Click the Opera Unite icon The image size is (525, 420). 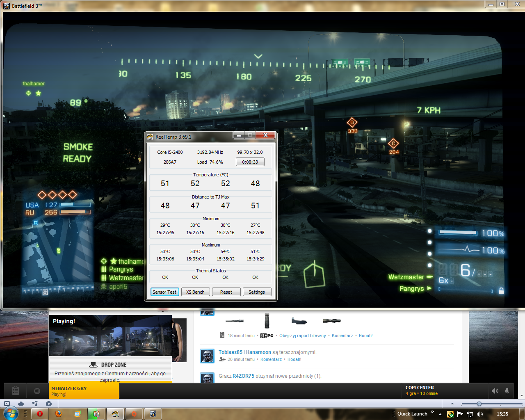[35, 404]
